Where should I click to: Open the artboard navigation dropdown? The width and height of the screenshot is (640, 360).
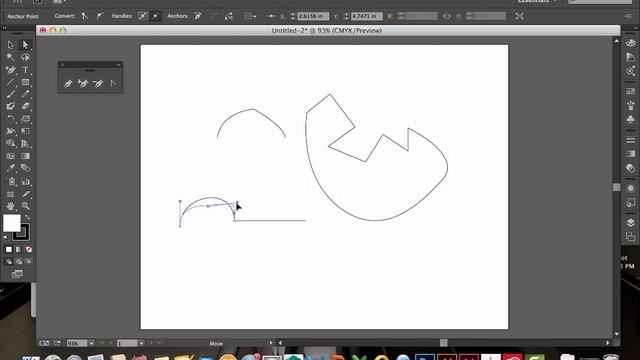(141, 343)
